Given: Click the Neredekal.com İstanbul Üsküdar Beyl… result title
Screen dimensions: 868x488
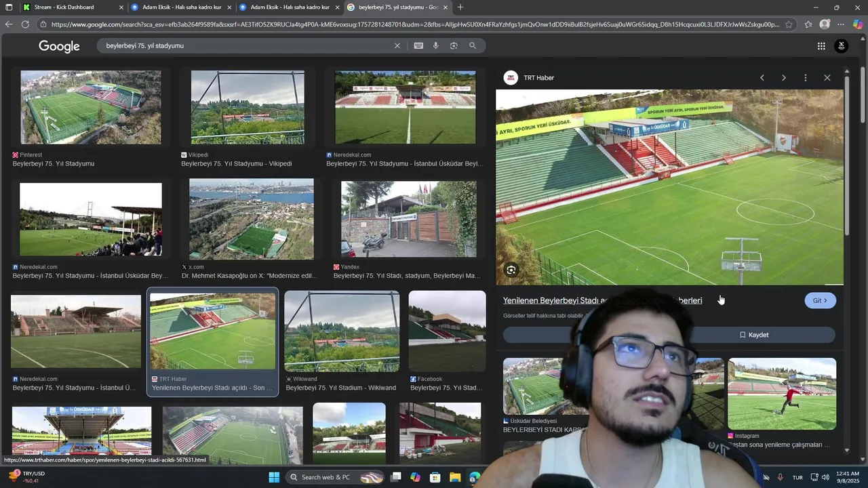Looking at the screenshot, I should (x=404, y=164).
